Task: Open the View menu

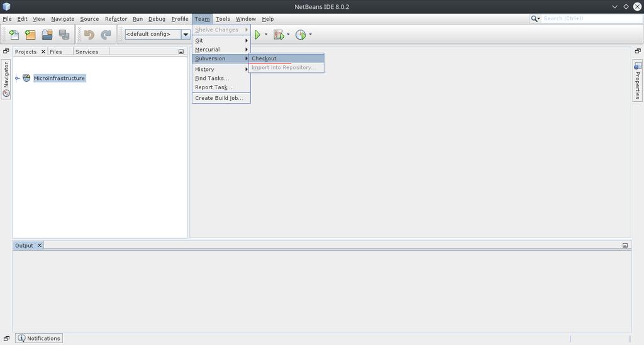Action: (x=39, y=19)
